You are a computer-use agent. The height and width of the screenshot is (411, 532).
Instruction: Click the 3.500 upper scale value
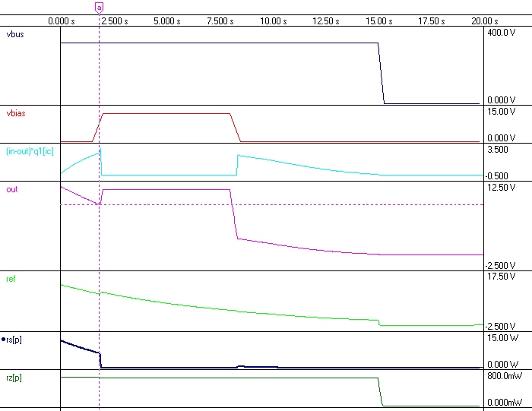498,150
